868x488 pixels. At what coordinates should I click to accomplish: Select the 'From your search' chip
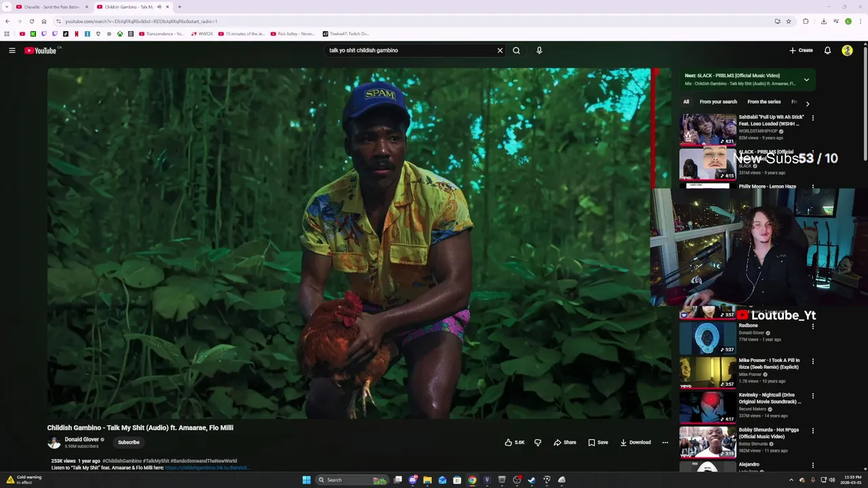click(x=718, y=102)
